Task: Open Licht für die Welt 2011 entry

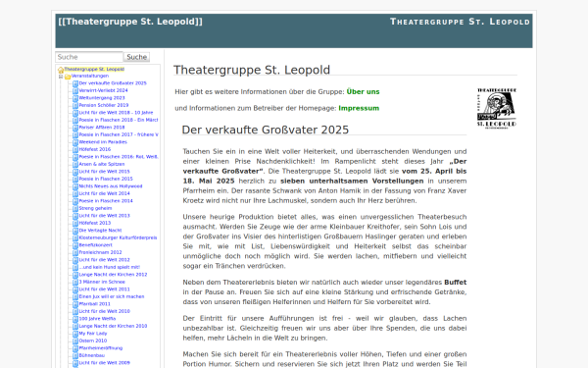Action: click(x=104, y=289)
